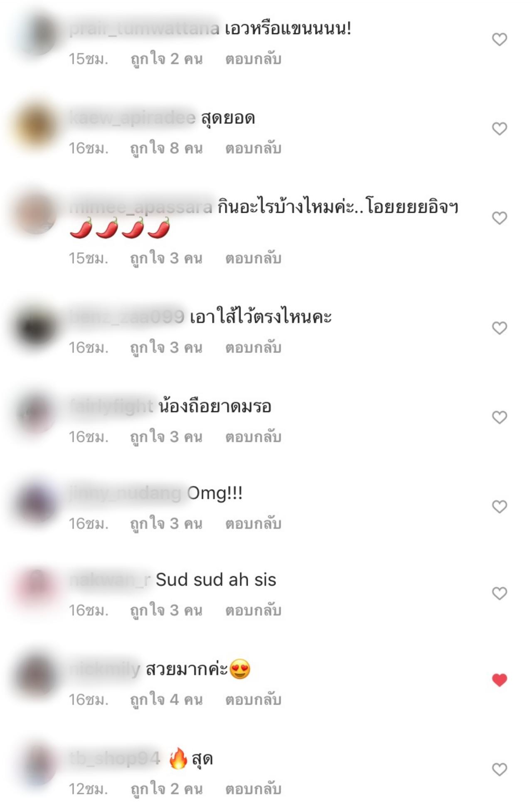The height and width of the screenshot is (811, 532).
Task: Open profile picture of "สุดยอด" commenter
Action: (36, 125)
